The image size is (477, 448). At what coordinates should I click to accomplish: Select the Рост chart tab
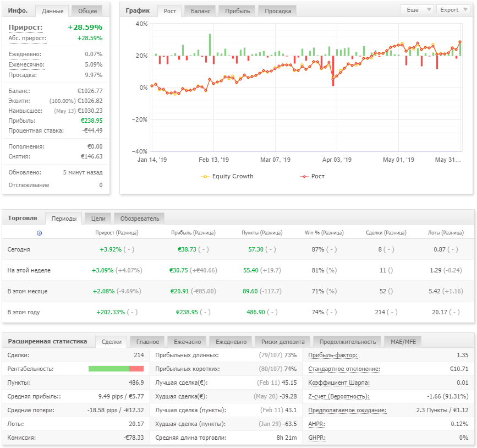click(x=170, y=11)
